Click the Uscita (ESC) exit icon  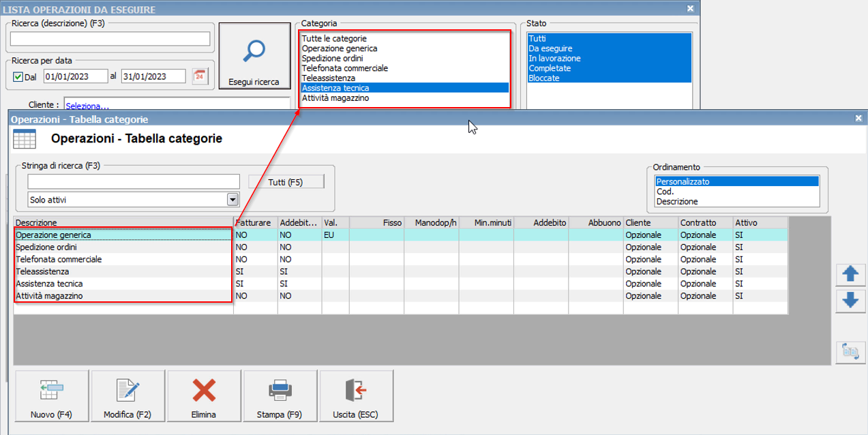click(x=356, y=397)
